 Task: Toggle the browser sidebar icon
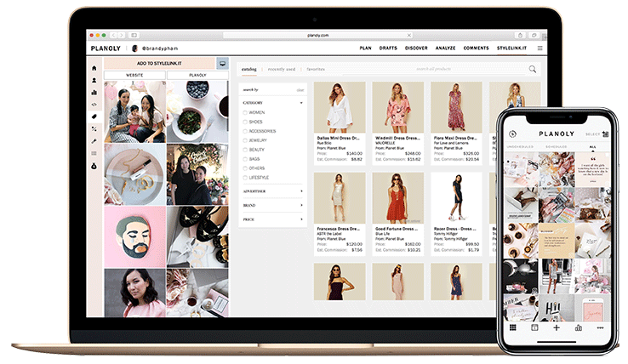(134, 35)
